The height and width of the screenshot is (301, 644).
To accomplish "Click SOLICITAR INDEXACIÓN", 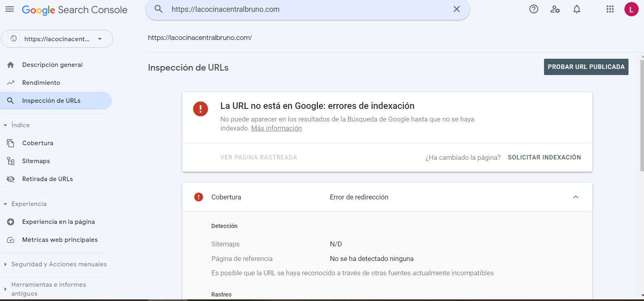I will (544, 157).
